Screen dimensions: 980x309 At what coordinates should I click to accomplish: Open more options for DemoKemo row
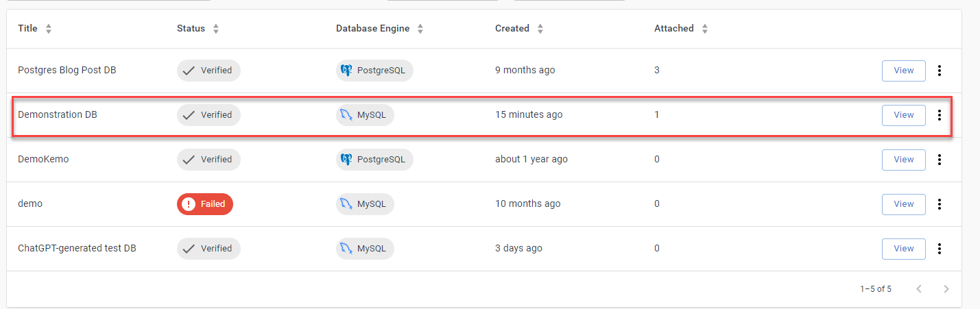(x=940, y=160)
